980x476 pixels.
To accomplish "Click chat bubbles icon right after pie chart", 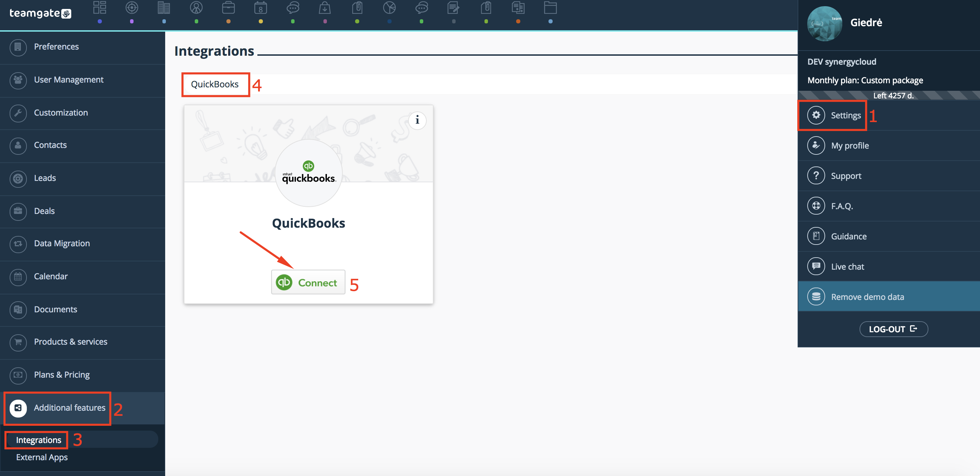I will tap(422, 8).
